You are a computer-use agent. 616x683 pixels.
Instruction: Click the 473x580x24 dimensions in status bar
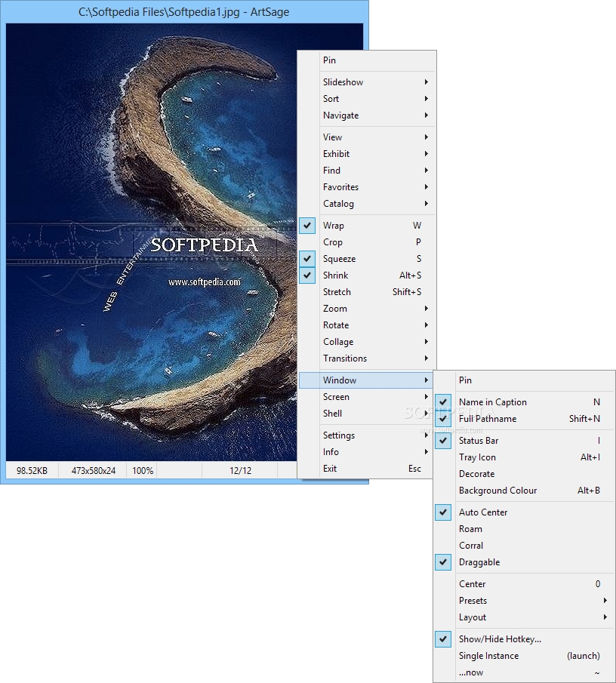click(93, 471)
